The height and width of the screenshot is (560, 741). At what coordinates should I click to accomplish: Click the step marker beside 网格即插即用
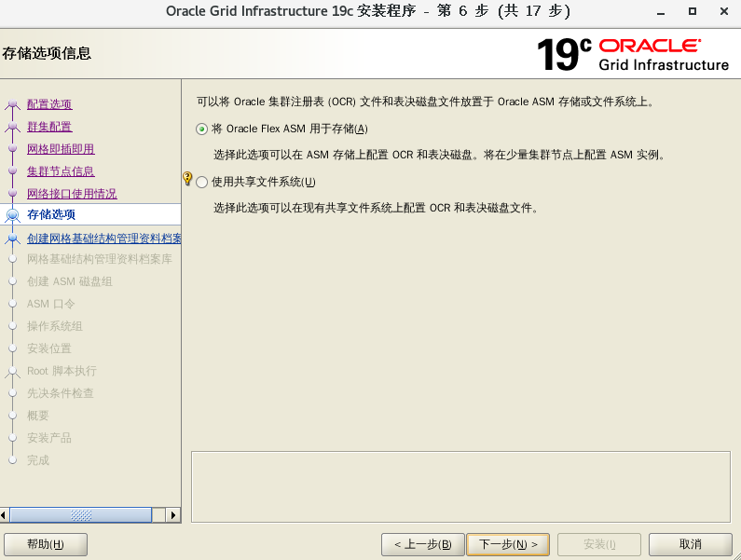pyautogui.click(x=13, y=149)
